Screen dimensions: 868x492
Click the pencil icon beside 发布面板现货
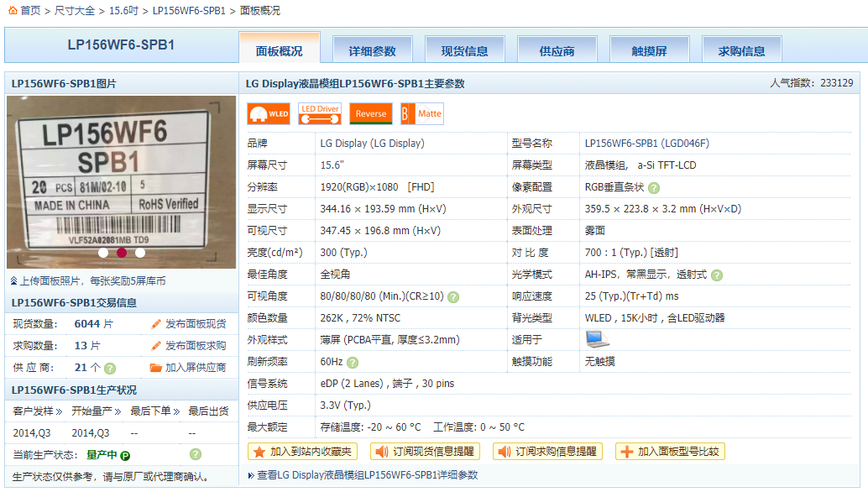[x=156, y=324]
